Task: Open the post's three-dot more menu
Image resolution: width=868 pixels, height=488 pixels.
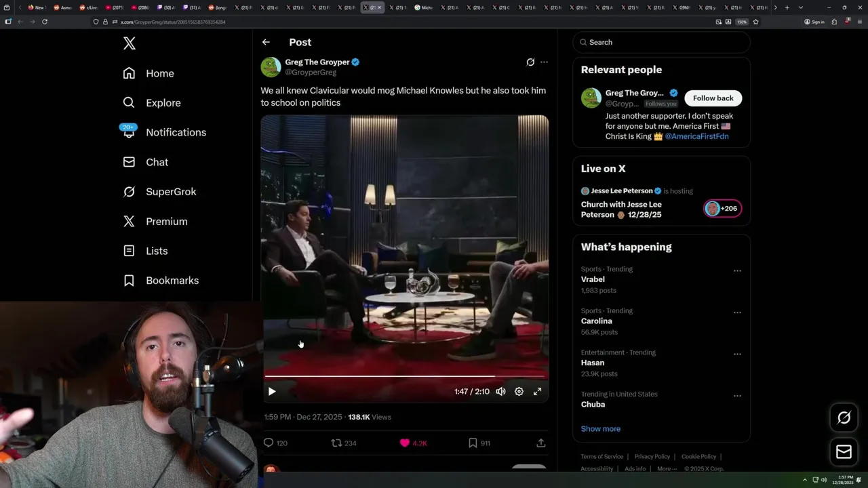Action: [544, 62]
